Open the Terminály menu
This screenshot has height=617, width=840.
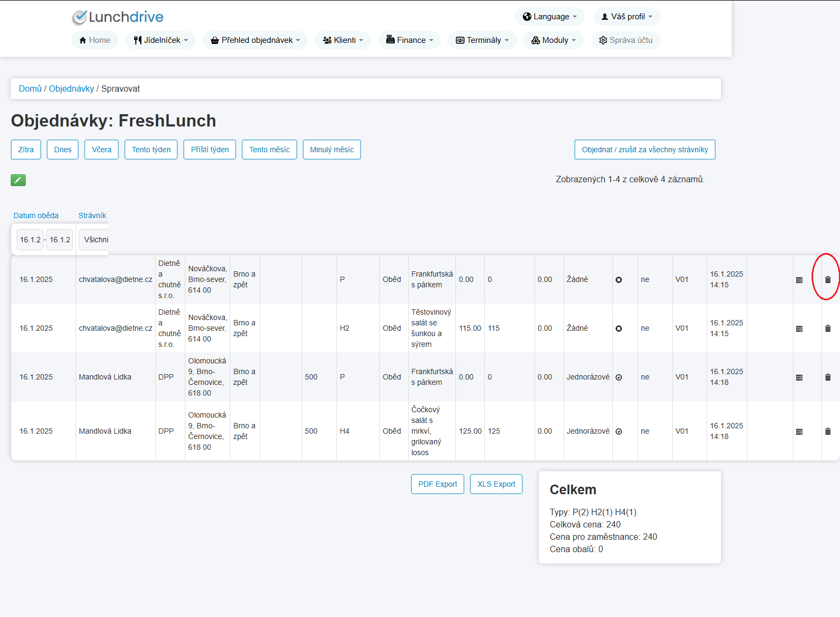point(482,40)
